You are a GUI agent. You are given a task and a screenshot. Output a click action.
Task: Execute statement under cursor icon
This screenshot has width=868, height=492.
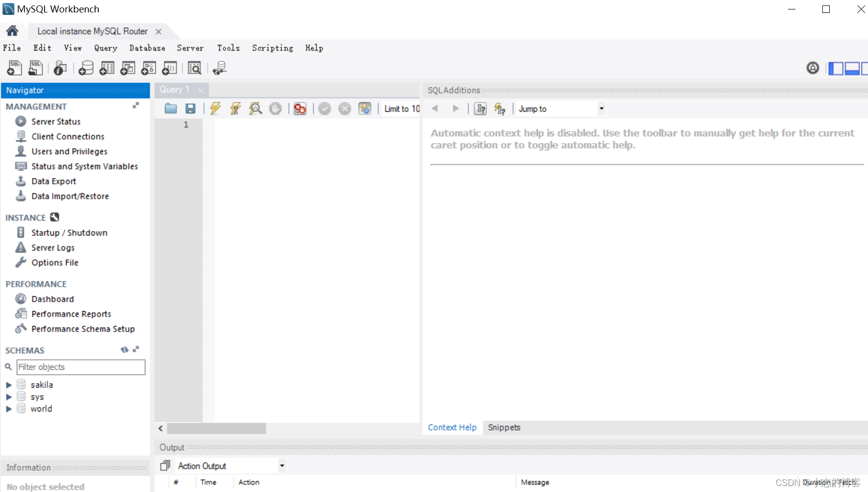(x=235, y=108)
